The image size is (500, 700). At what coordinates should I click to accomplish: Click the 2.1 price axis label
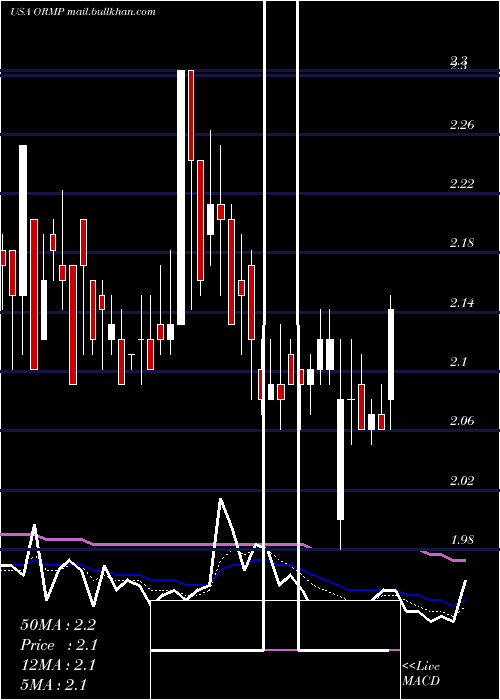458,362
